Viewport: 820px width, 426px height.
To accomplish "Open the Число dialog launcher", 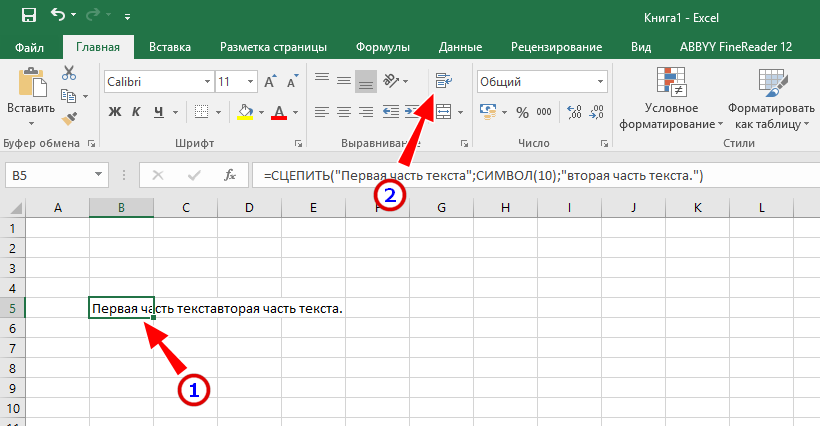I will [x=604, y=143].
